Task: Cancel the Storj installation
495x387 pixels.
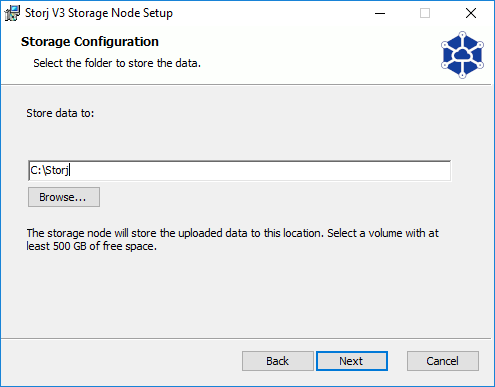Action: click(443, 361)
